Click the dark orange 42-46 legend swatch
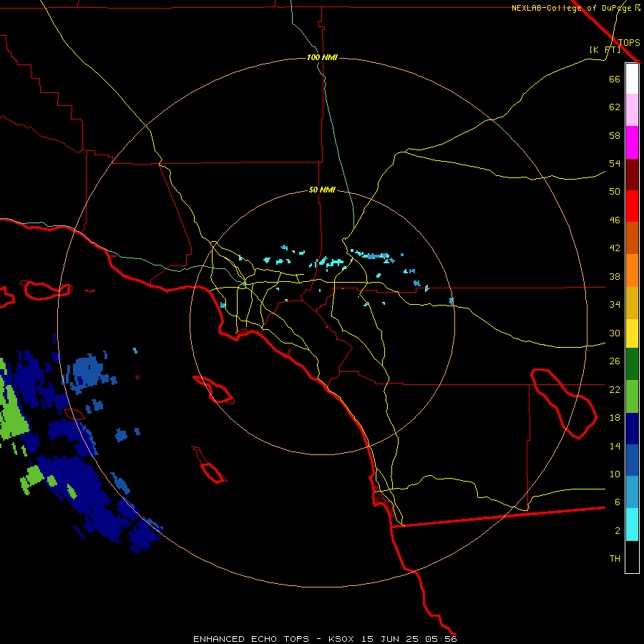 (x=632, y=238)
